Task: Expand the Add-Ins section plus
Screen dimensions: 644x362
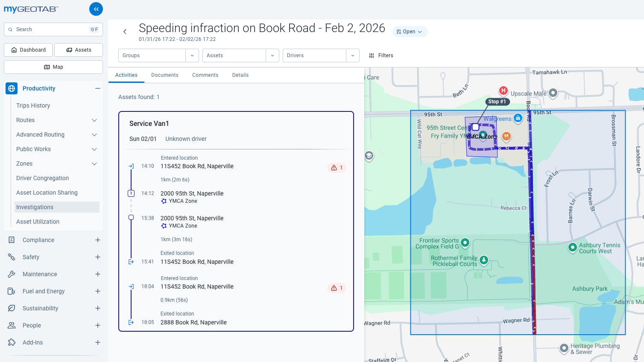Action: coord(98,342)
